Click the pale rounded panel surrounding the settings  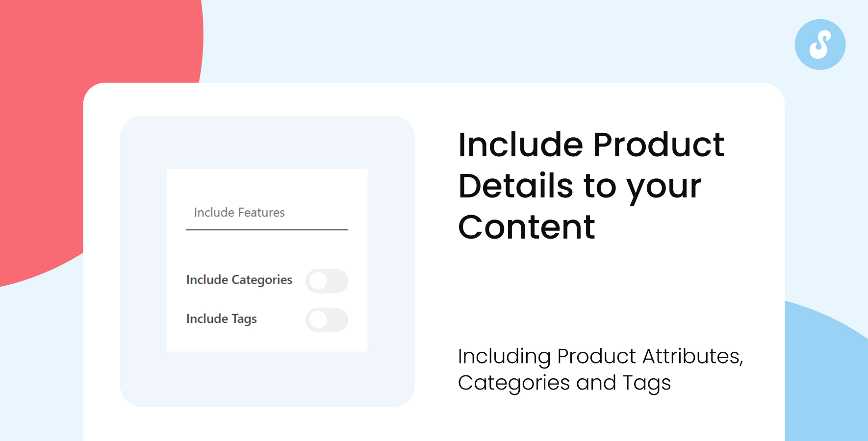pyautogui.click(x=267, y=382)
